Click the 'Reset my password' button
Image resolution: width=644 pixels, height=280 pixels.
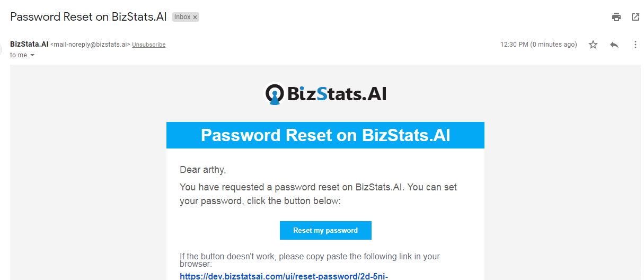pos(325,230)
